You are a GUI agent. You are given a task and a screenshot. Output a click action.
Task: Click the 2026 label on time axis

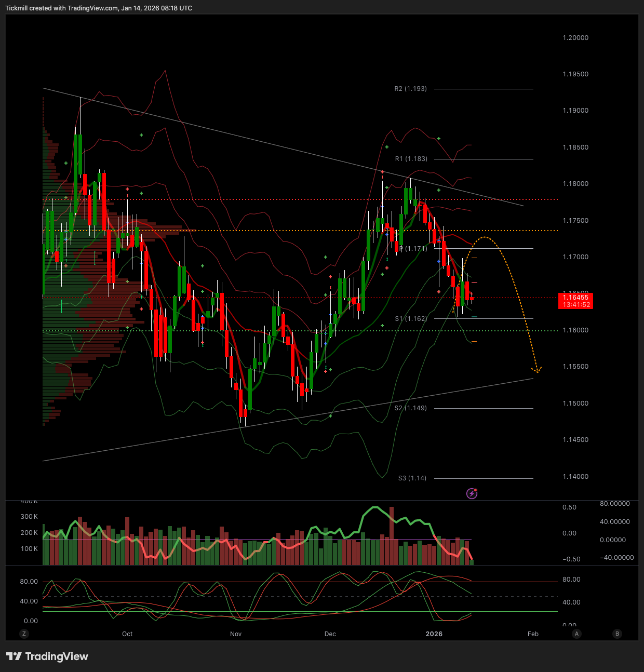[x=434, y=634]
